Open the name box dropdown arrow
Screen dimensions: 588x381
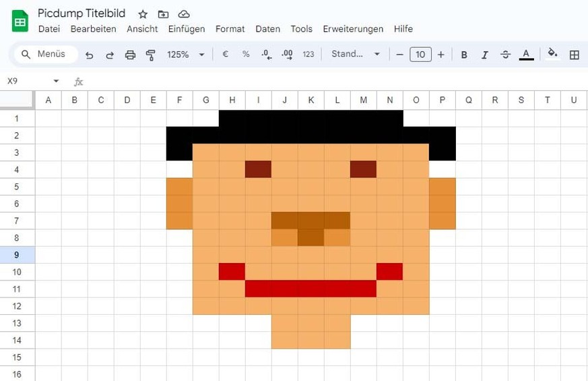pos(57,81)
